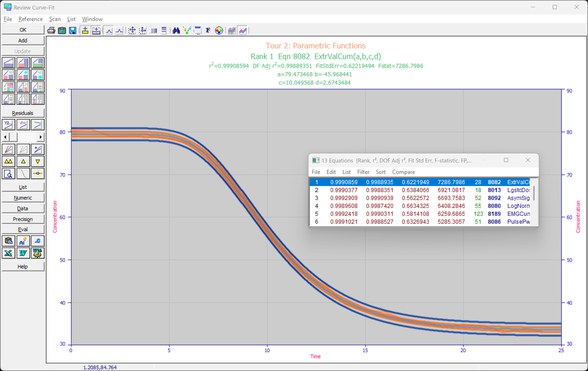The height and width of the screenshot is (371, 588).
Task: Click the binoculars search icon
Action: pyautogui.click(x=176, y=30)
